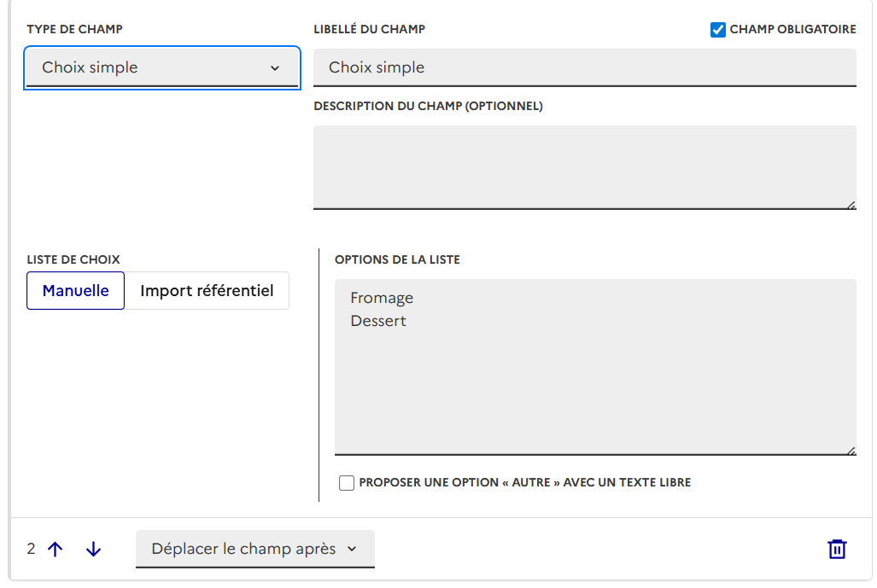This screenshot has height=588, width=877.
Task: Move the field up with the up arrow
Action: (56, 550)
